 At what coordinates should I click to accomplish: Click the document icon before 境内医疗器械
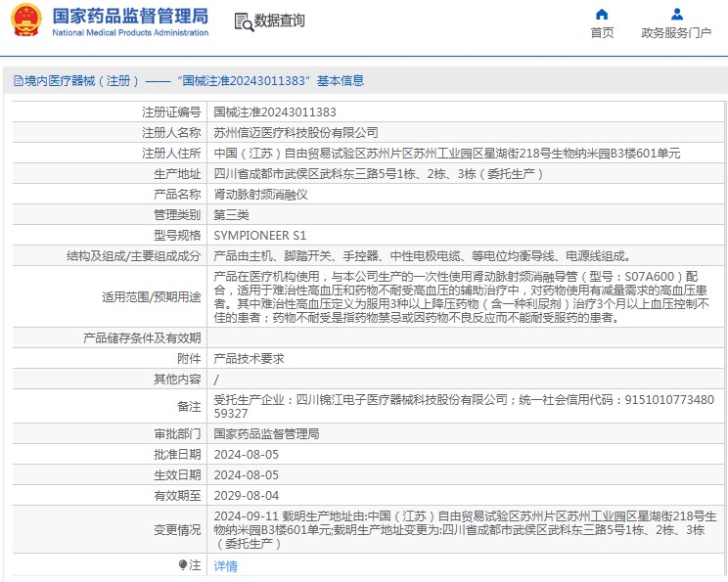[19, 81]
